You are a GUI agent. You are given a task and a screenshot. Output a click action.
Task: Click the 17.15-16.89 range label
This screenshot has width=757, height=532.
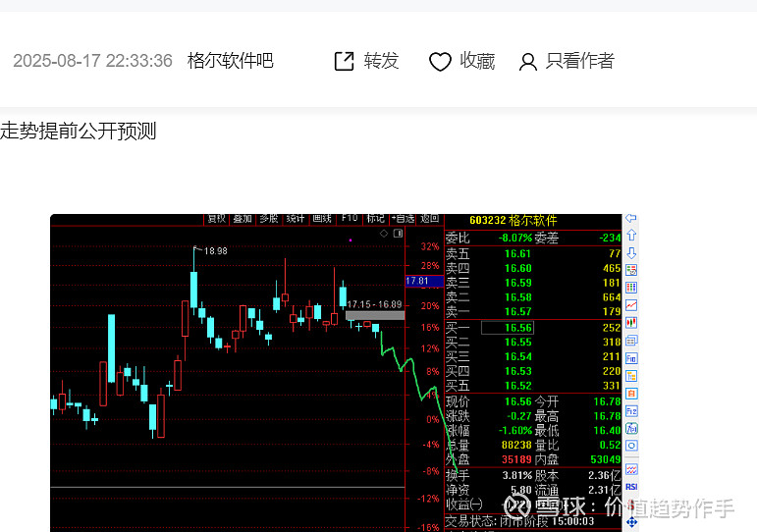374,304
